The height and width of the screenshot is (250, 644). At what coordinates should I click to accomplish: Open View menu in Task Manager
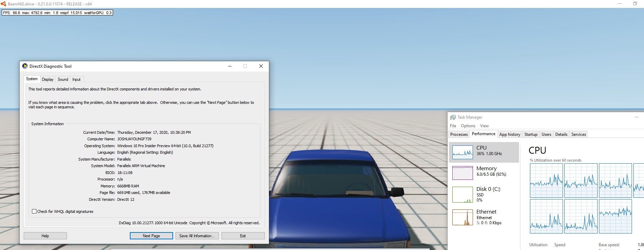point(484,126)
